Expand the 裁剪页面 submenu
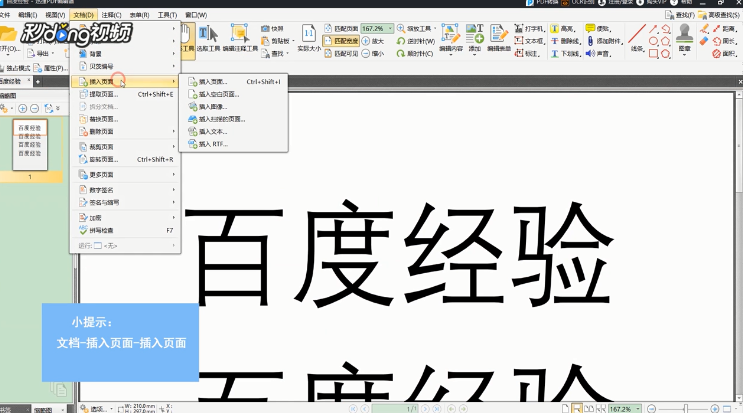Viewport: 743px width, 413px height. pyautogui.click(x=126, y=147)
